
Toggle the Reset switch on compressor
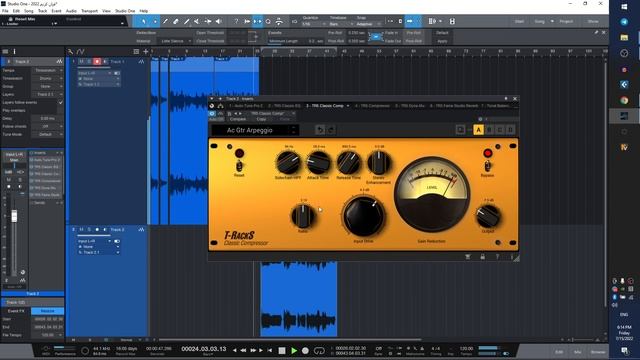(239, 166)
